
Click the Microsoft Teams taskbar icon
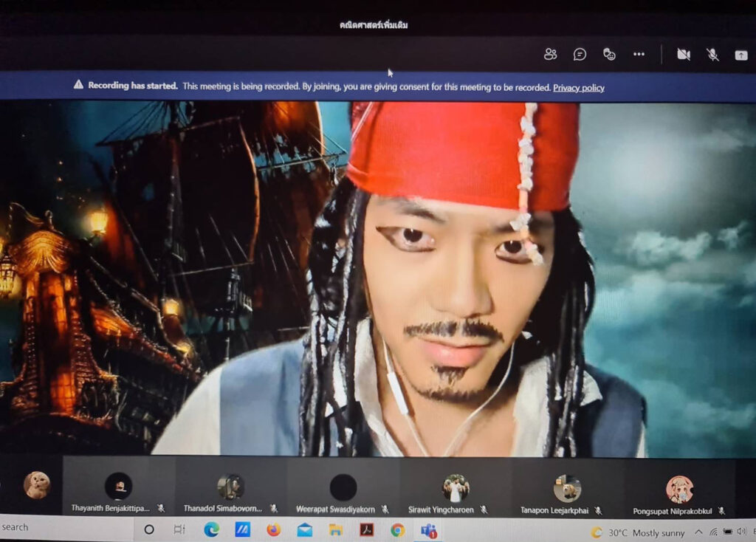(429, 532)
